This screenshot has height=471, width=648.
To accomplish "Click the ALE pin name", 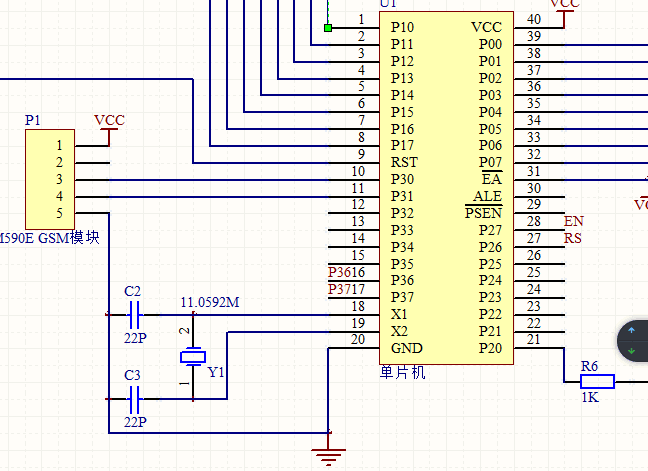I will (x=488, y=196).
